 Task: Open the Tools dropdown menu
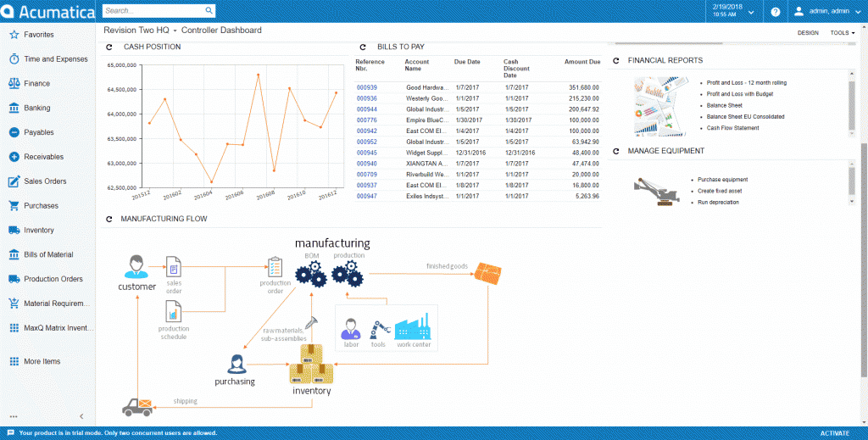click(842, 33)
